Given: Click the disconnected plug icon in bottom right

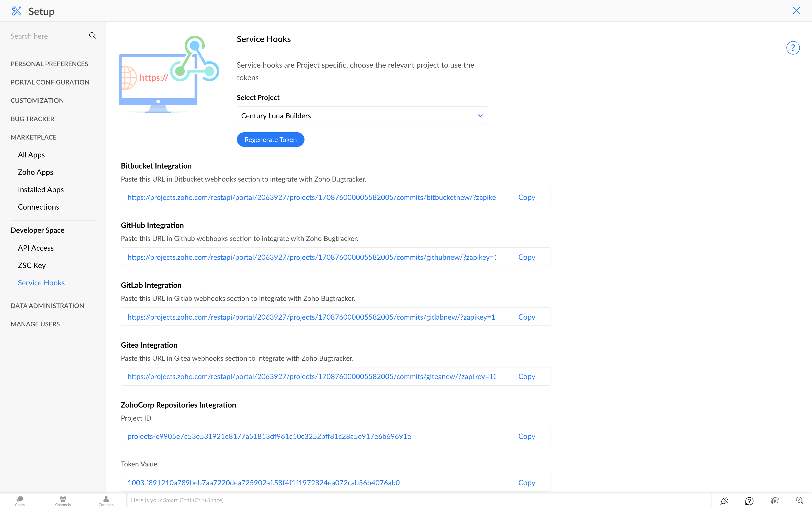Looking at the screenshot, I should tap(724, 501).
